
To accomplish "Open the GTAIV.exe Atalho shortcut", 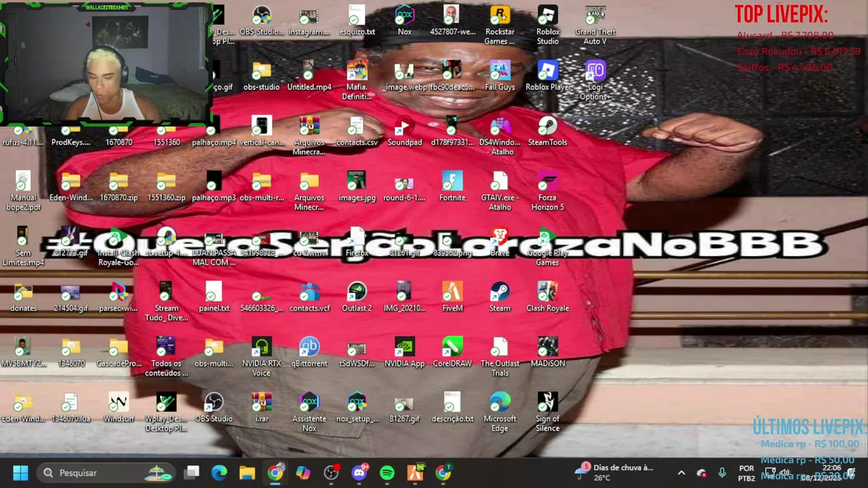I will tap(500, 192).
